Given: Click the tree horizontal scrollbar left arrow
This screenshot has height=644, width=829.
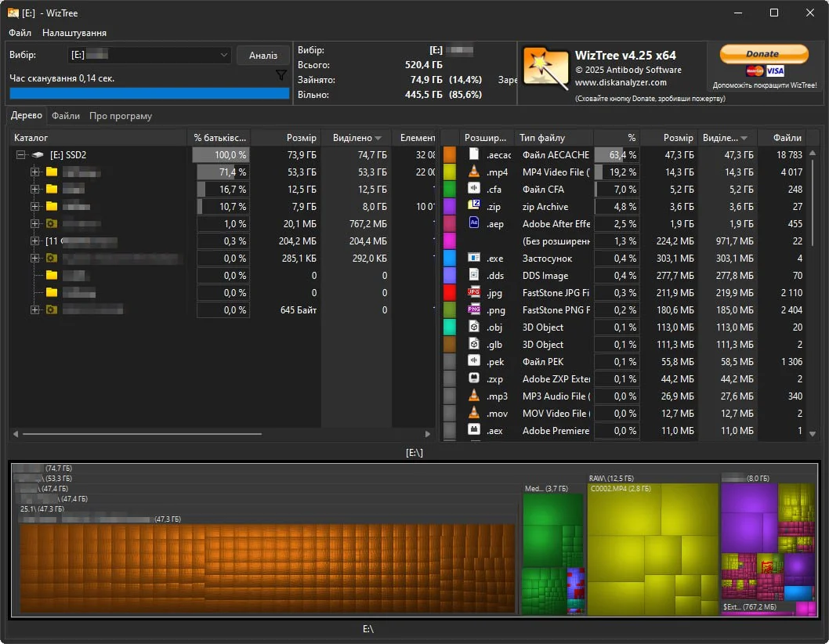Looking at the screenshot, I should [16, 433].
